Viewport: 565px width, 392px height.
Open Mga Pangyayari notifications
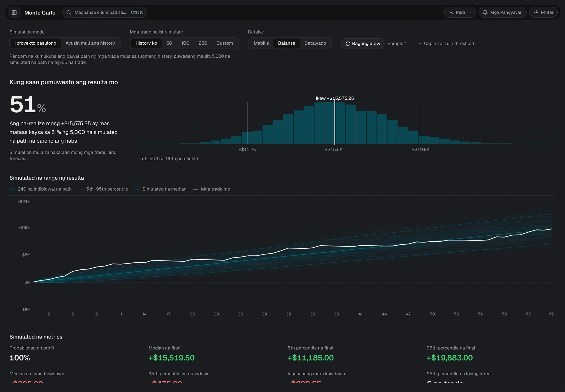503,12
